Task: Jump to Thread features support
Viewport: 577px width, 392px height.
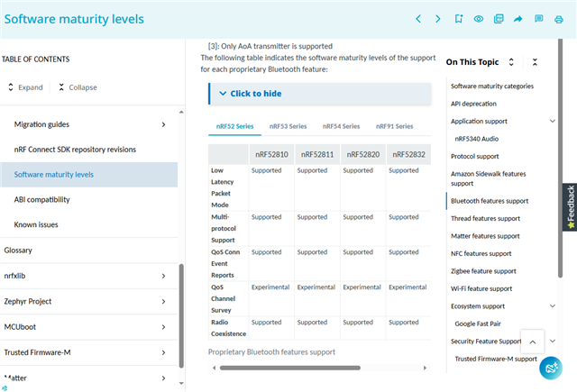Action: point(485,218)
